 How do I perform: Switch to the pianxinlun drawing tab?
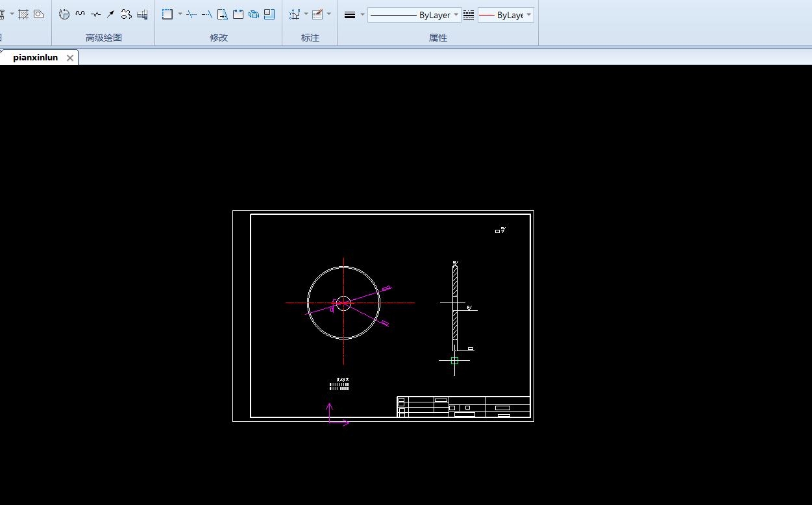tap(35, 58)
